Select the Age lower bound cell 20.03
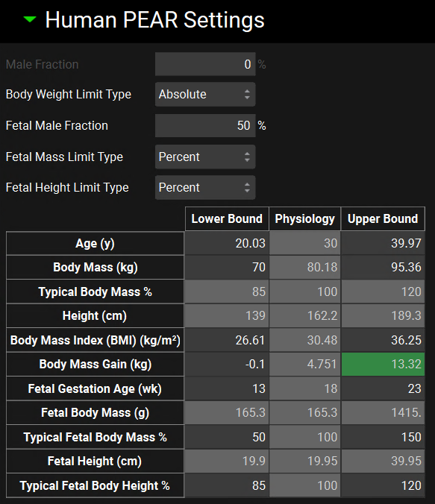This screenshot has width=435, height=504. click(x=227, y=243)
